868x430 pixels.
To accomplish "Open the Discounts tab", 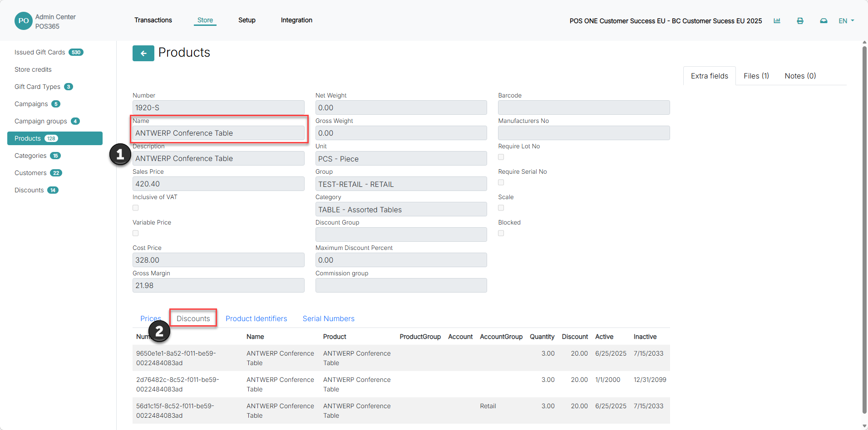I will (193, 318).
